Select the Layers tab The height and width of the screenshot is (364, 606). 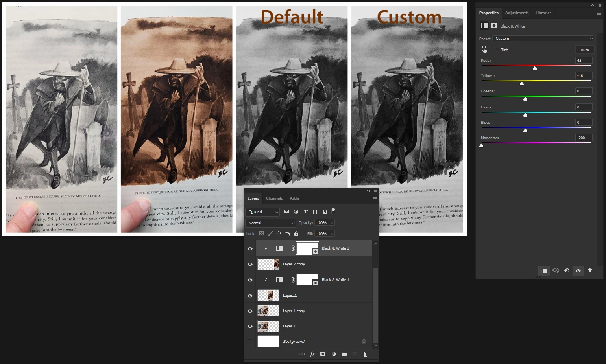point(253,199)
